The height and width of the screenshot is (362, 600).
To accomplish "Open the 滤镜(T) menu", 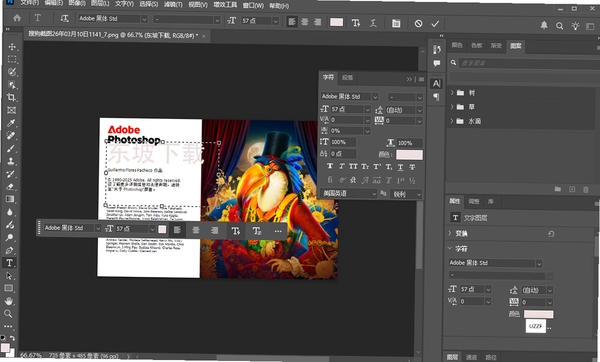I will (x=173, y=4).
